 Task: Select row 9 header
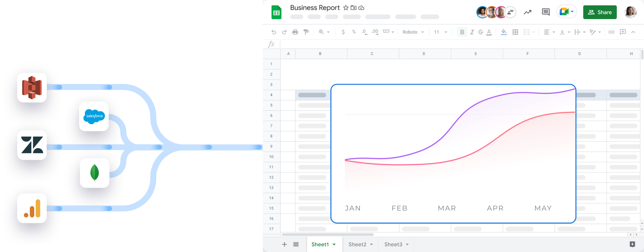pyautogui.click(x=272, y=146)
